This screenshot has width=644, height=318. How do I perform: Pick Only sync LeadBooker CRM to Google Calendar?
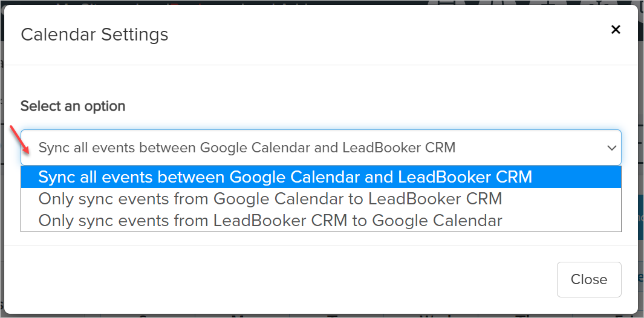(270, 221)
